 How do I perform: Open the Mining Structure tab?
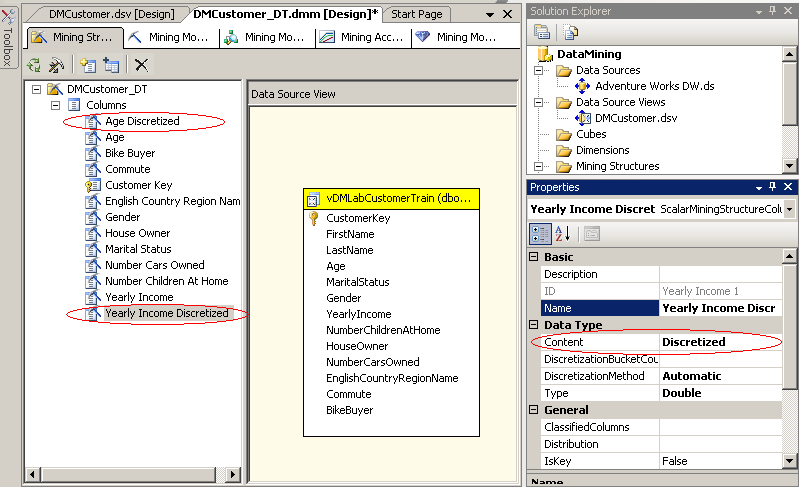pos(74,37)
